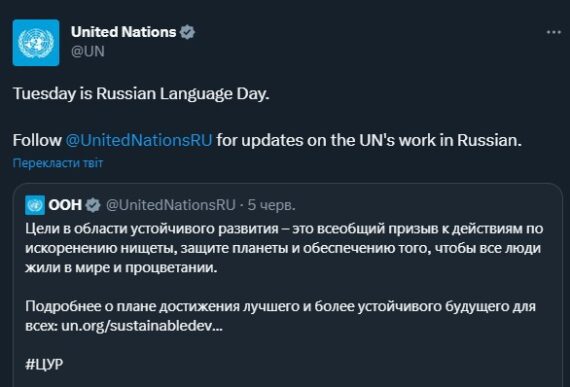Click 'Перекласти твіт' to translate the tweet
The height and width of the screenshot is (387, 570).
tap(58, 163)
